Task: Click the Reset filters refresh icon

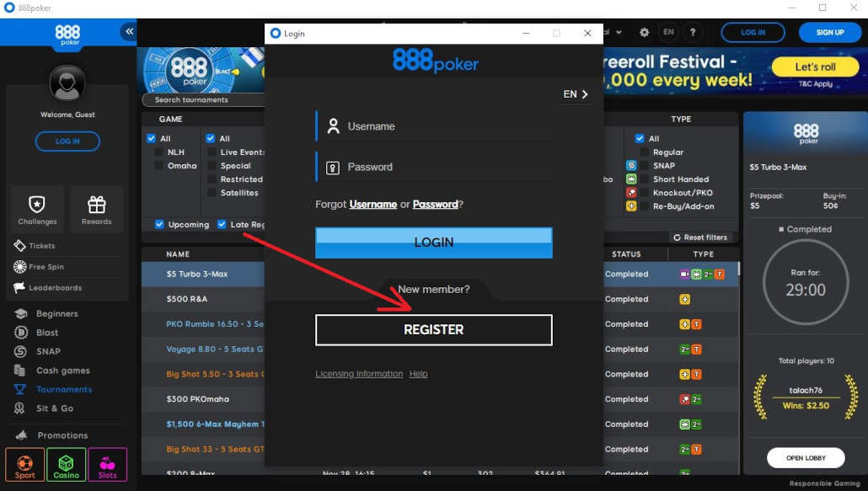Action: coord(677,237)
